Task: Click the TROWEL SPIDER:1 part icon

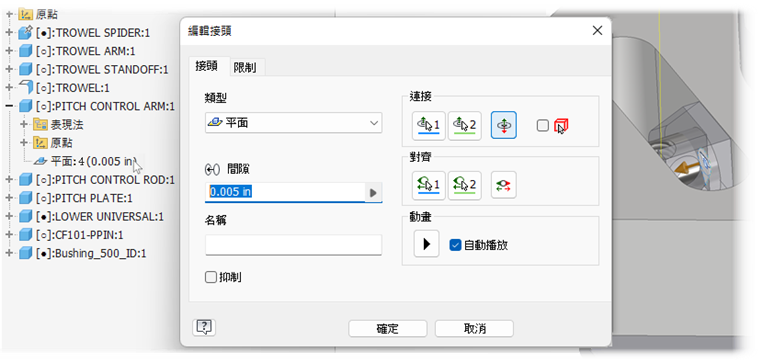Action: click(25, 33)
